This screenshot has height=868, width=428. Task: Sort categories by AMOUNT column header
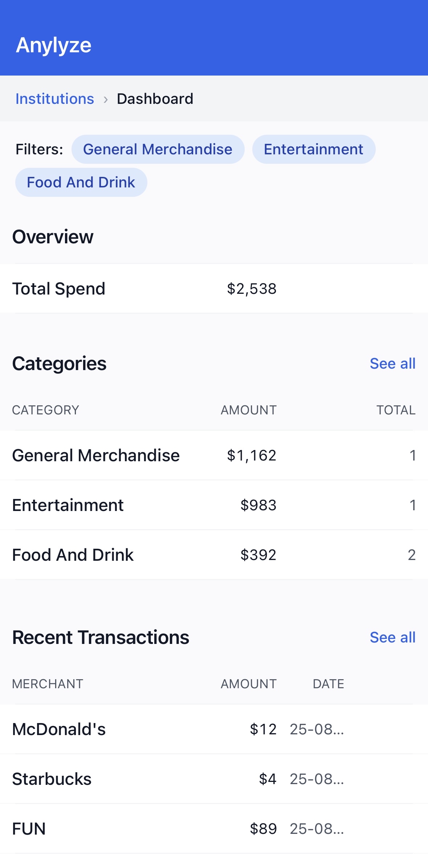point(249,410)
